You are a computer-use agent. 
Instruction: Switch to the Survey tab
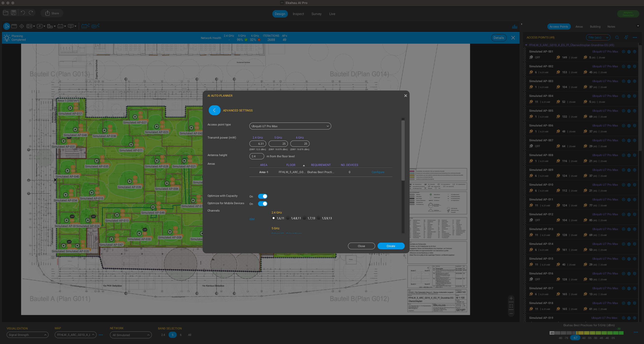click(316, 14)
